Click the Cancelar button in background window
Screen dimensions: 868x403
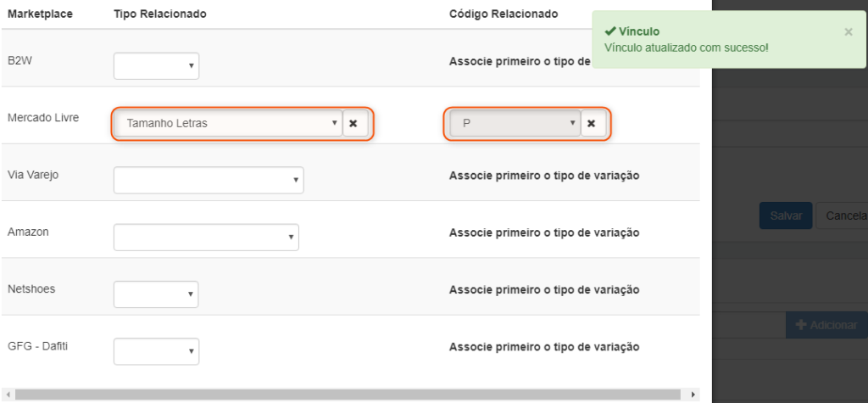click(842, 215)
